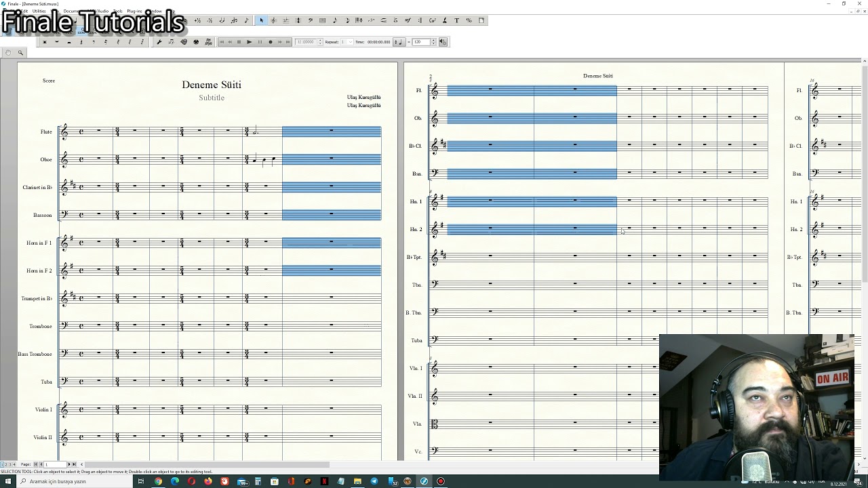Click the lower-half-step (-½) tool
This screenshot has height=488, width=868.
tap(210, 20)
